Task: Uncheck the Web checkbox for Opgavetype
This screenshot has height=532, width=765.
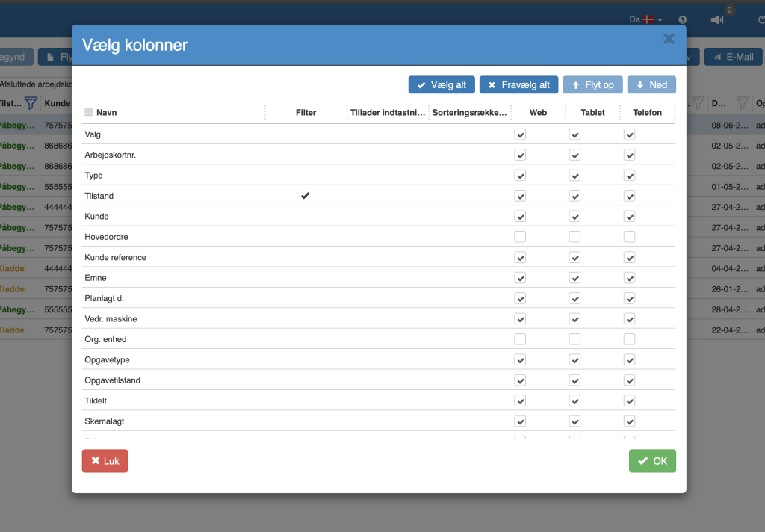Action: coord(520,360)
